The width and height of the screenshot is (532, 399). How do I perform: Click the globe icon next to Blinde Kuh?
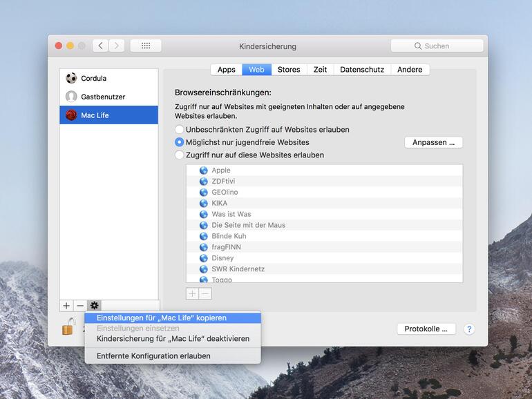[x=204, y=236]
